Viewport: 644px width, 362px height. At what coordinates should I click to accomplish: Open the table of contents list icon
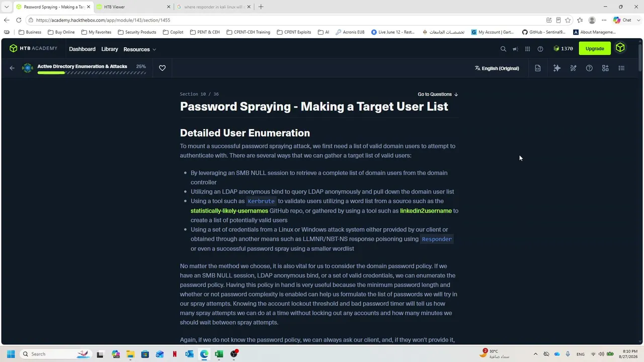click(x=621, y=68)
